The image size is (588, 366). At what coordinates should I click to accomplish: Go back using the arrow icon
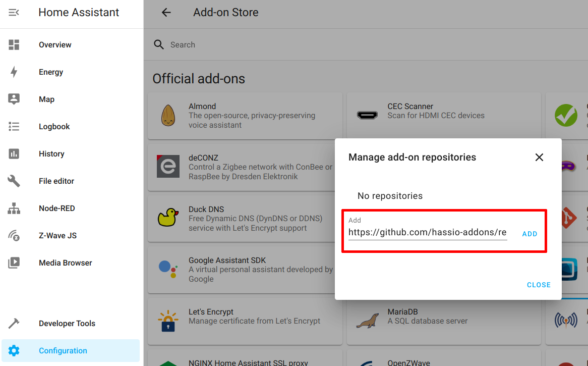click(166, 13)
